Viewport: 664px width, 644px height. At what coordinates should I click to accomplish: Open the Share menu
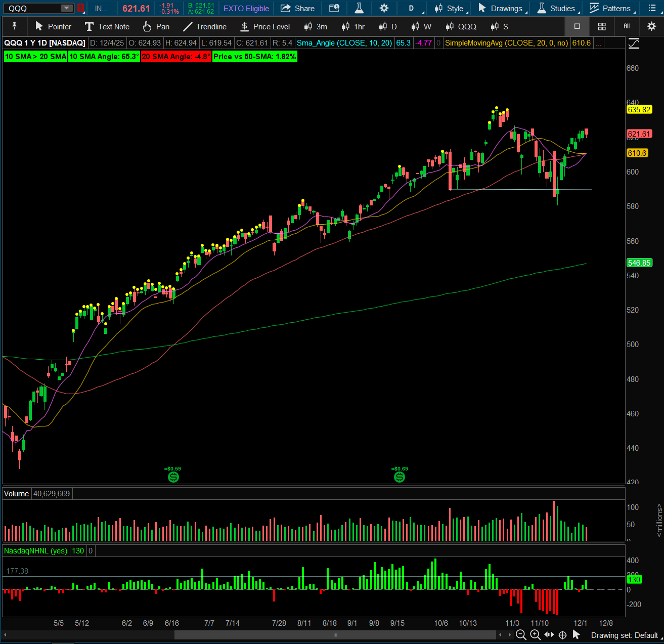298,9
